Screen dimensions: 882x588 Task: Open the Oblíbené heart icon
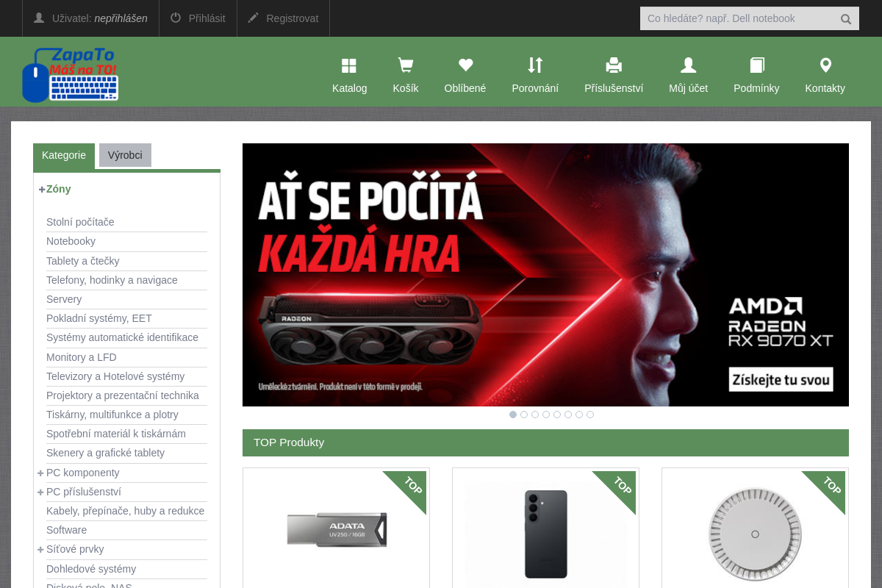click(x=465, y=65)
